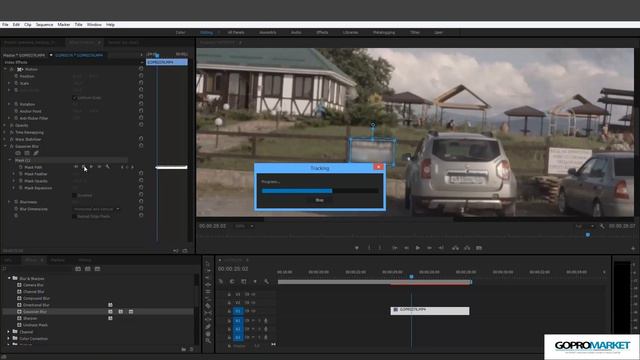The width and height of the screenshot is (640, 360).
Task: Create 4-point polygon mask under Gaussian Blur
Action: click(x=27, y=153)
